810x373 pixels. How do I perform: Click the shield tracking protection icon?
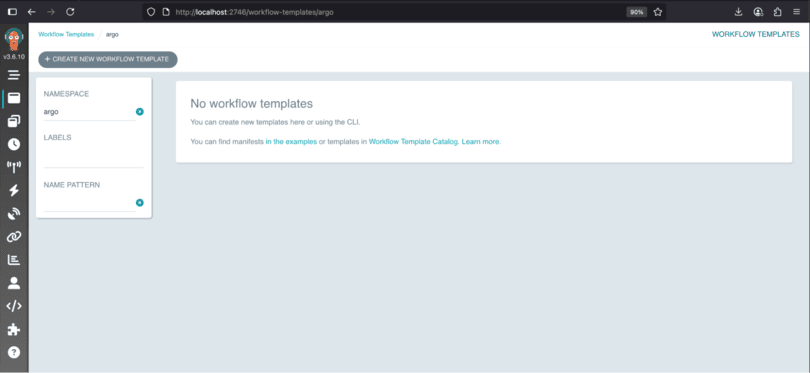tap(151, 12)
